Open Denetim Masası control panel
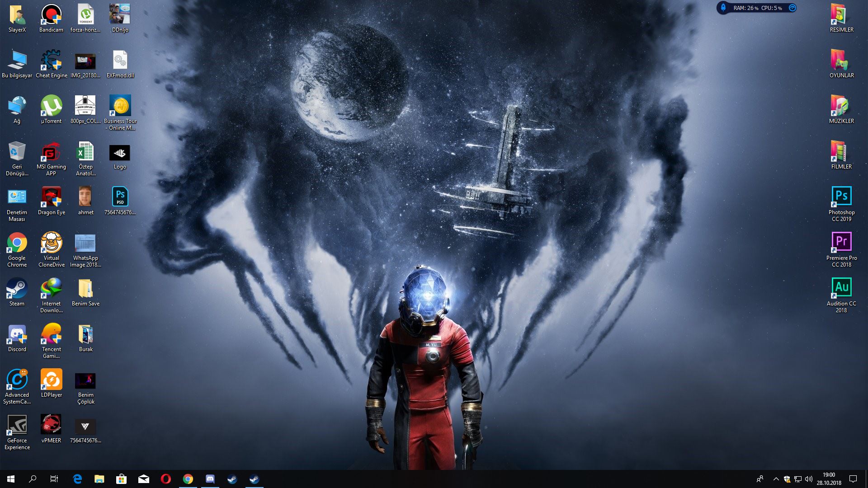 point(17,204)
